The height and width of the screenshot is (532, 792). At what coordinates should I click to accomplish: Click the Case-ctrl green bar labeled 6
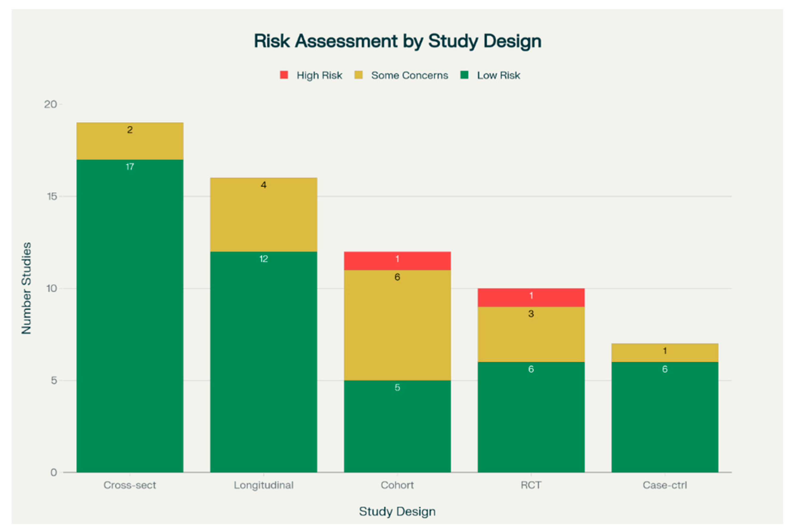[x=664, y=417]
